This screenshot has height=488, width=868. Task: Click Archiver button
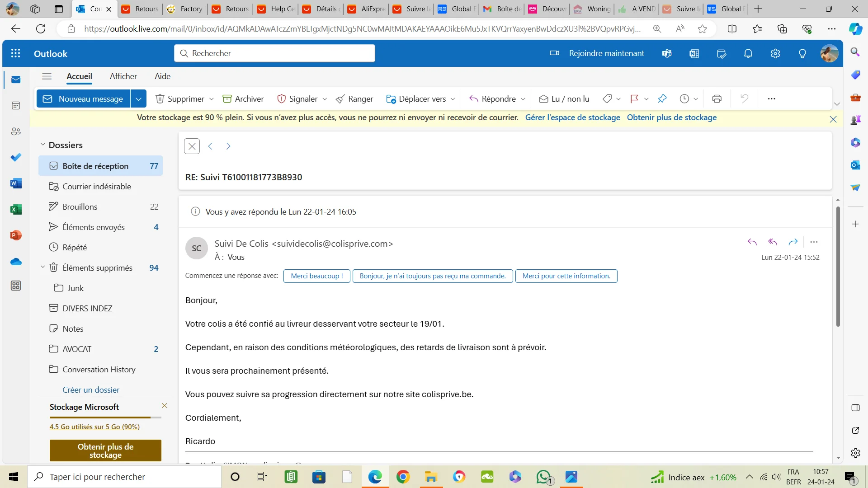click(x=243, y=99)
